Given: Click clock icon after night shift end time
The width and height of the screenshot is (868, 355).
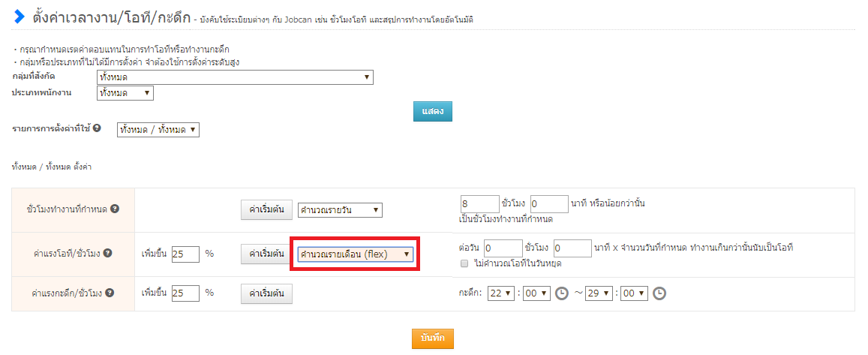Looking at the screenshot, I should click(x=659, y=293).
